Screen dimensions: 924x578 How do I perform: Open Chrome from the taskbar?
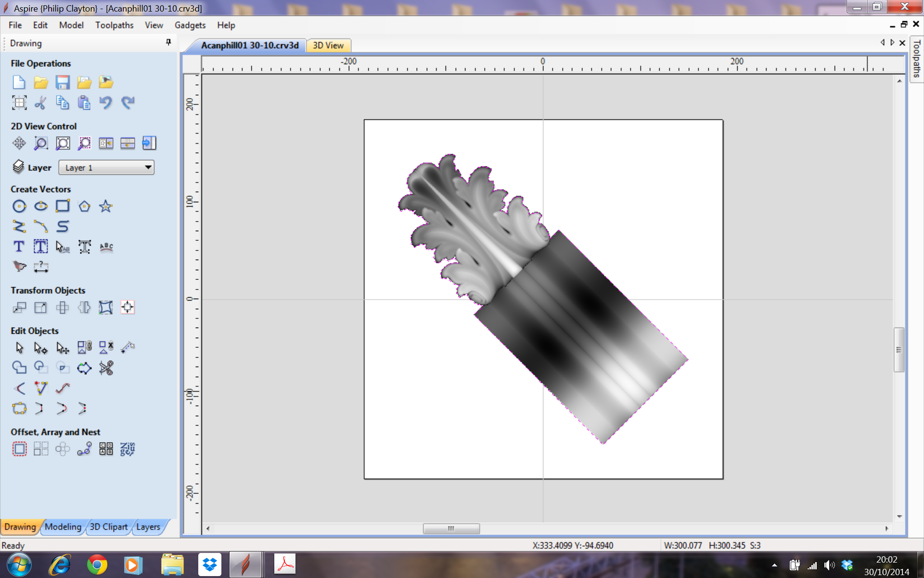point(97,565)
